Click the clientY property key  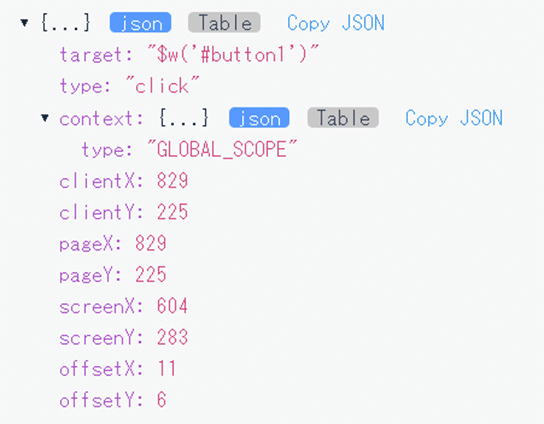[101, 212]
